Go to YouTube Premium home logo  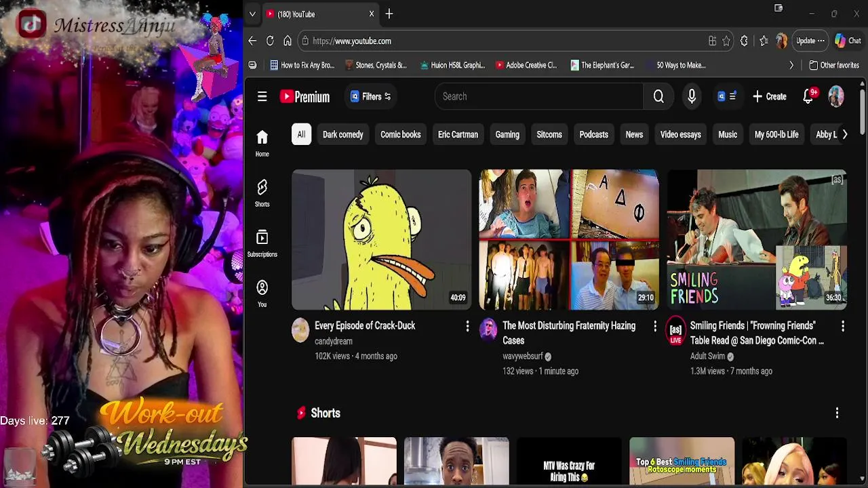(x=304, y=96)
